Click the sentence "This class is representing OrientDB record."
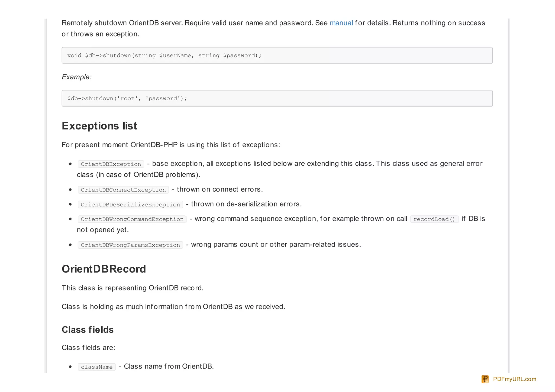The image size is (555, 392). click(133, 288)
